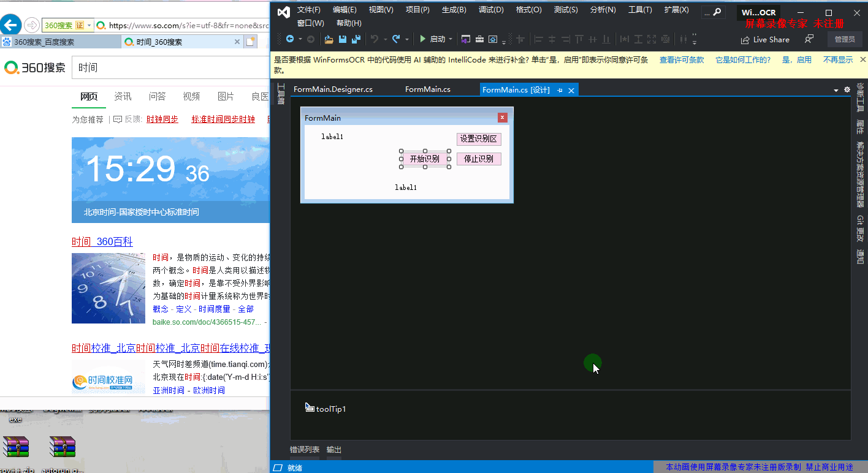This screenshot has height=473, width=868.
Task: Click the 不再显示 link in the info bar
Action: click(838, 60)
